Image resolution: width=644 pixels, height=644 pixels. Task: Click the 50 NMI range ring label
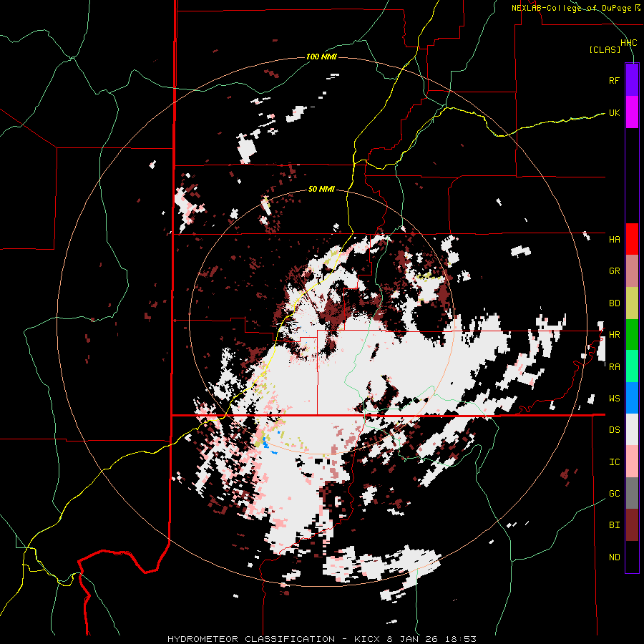tap(321, 190)
